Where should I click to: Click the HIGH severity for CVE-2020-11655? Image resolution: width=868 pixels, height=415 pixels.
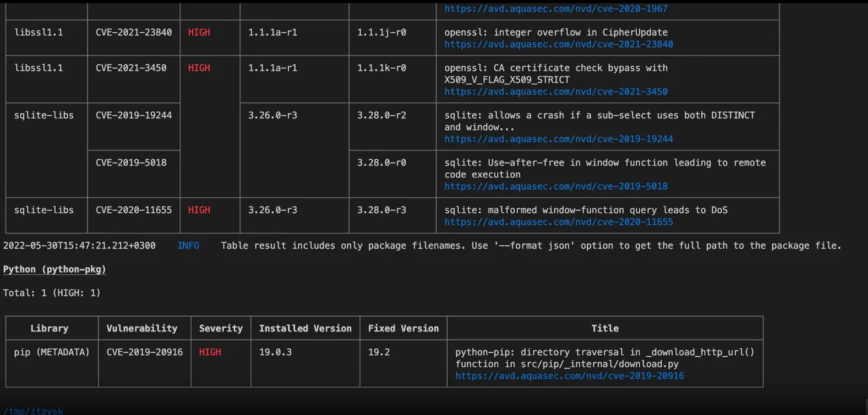[x=199, y=210]
